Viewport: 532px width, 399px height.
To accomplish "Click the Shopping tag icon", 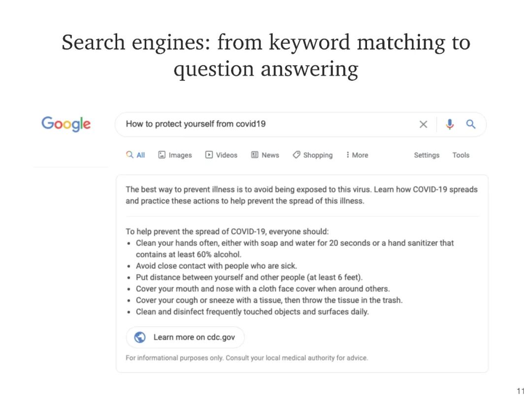I will [x=296, y=155].
